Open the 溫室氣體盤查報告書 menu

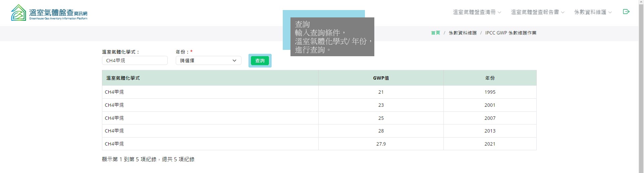tap(537, 12)
